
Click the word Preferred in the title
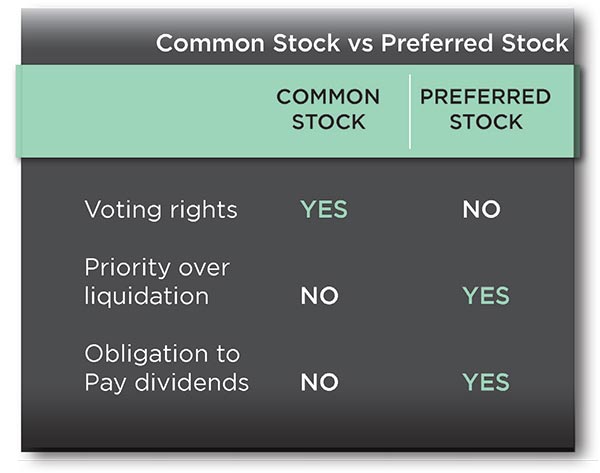437,43
